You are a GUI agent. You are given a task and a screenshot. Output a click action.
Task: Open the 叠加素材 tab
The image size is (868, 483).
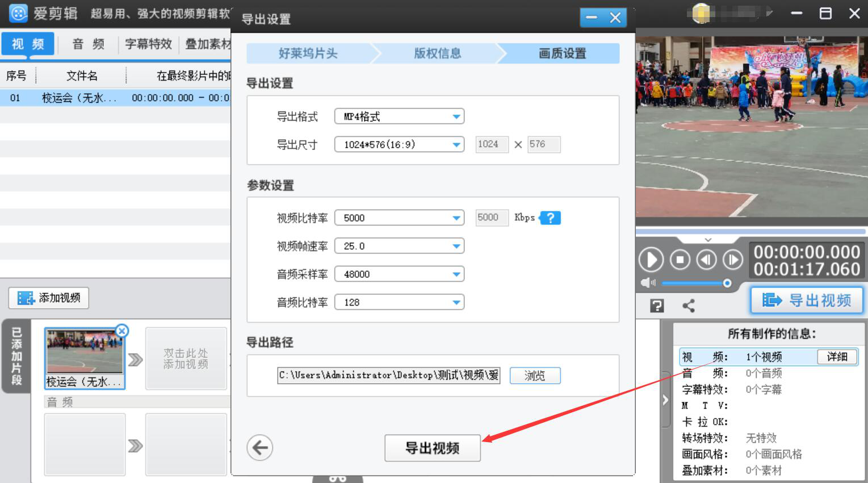coord(208,44)
